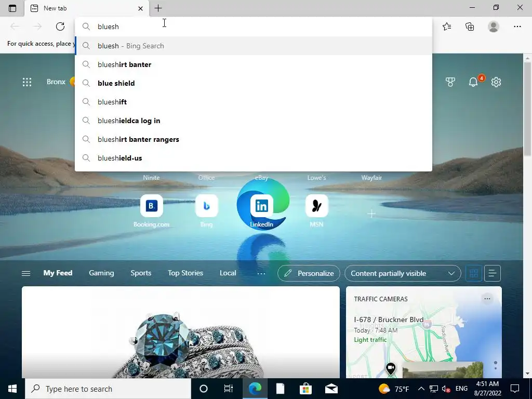
Task: Select the My Feed tab
Action: 58,273
